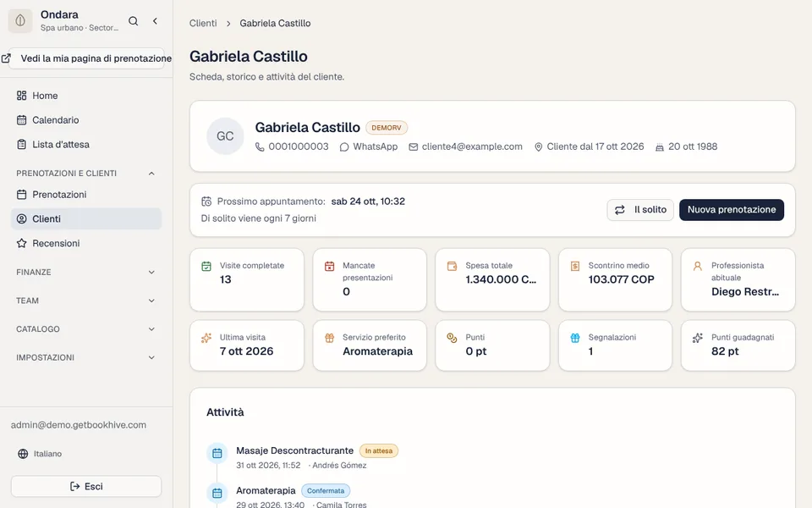
Task: Click the Segnalazioni gift icon
Action: click(x=575, y=338)
